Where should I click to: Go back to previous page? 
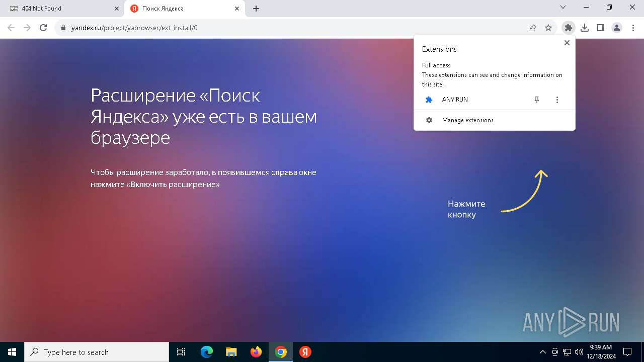point(11,28)
